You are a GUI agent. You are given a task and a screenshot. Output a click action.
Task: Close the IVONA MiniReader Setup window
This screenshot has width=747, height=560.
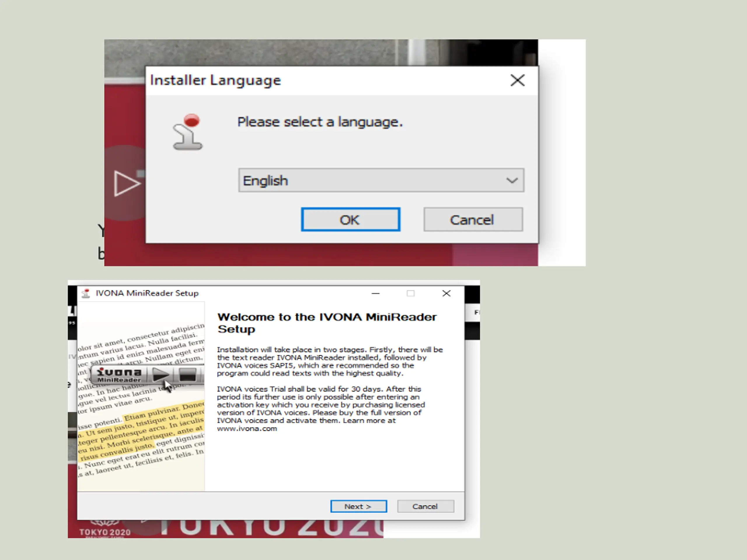coord(446,293)
